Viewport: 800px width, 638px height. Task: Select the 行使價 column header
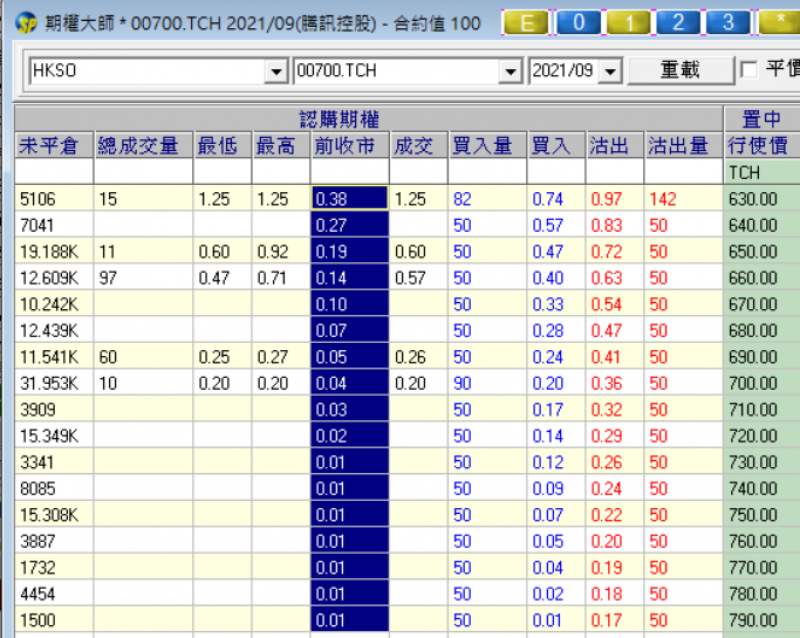click(759, 146)
